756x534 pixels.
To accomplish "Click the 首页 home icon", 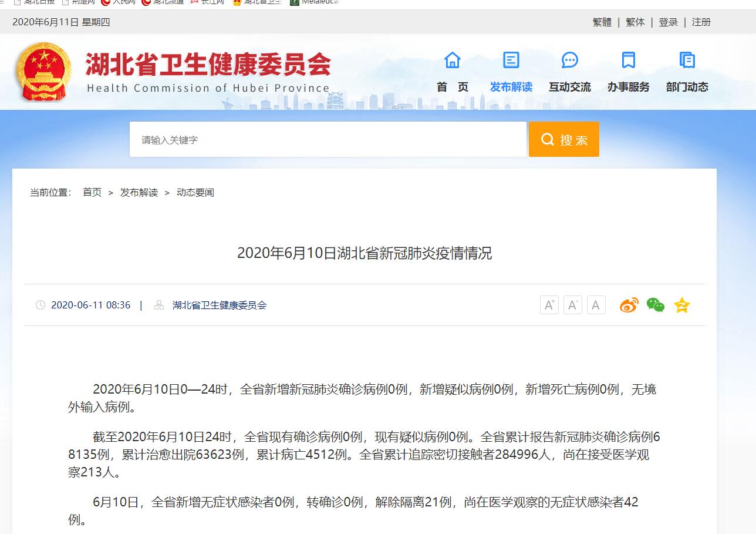I will click(x=453, y=61).
